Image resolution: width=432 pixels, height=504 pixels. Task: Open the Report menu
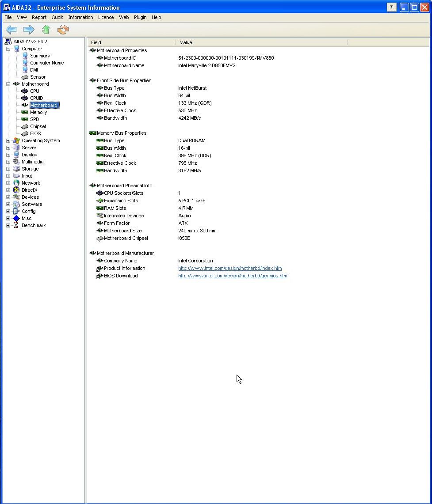[39, 17]
